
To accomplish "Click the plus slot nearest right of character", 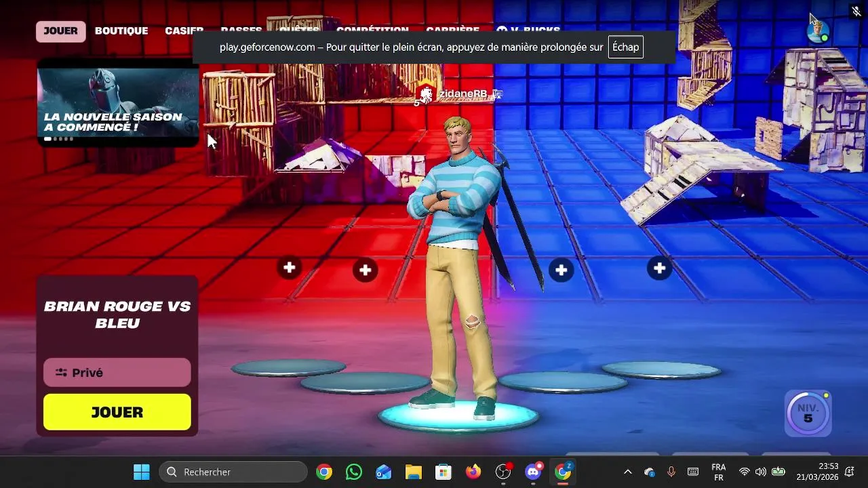I will click(x=561, y=270).
